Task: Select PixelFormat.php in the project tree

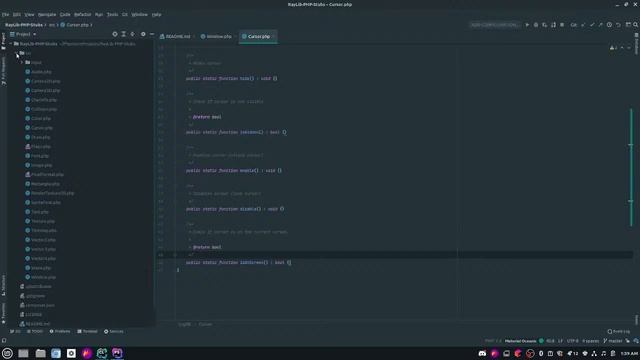Action: [x=44, y=175]
